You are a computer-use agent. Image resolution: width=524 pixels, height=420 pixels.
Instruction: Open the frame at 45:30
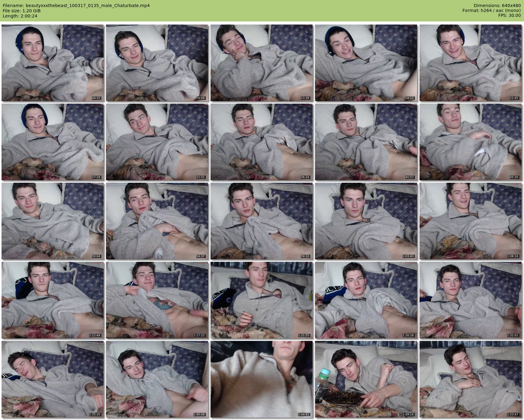(470, 142)
